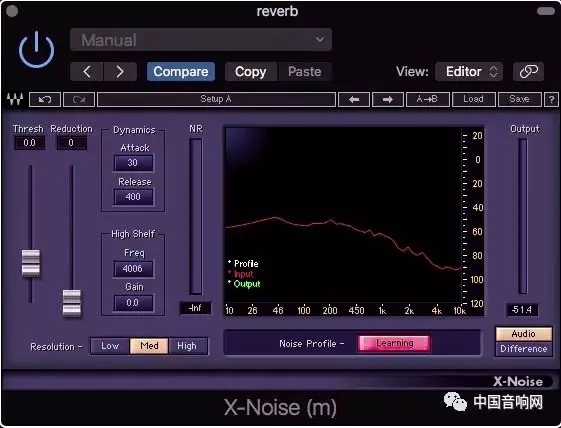Screen dimensions: 561x428
Task: Click the next preset right arrow
Action: (x=388, y=99)
